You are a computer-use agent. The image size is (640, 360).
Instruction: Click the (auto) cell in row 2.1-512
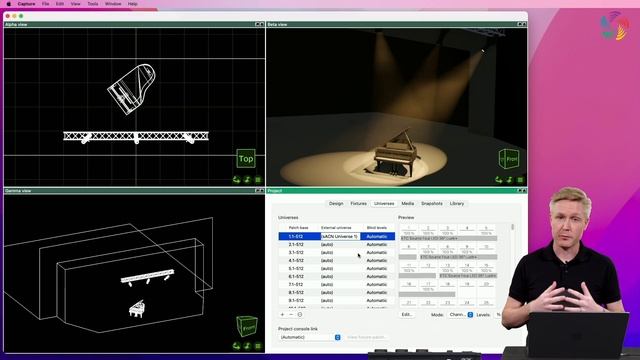[x=327, y=244]
